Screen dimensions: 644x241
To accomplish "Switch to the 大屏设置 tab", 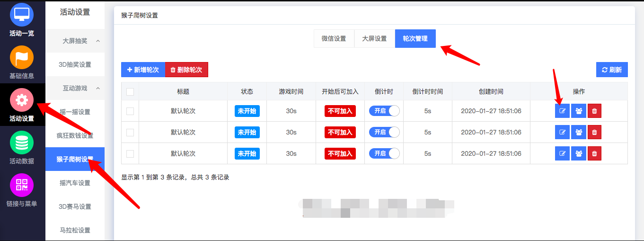I will pyautogui.click(x=374, y=39).
